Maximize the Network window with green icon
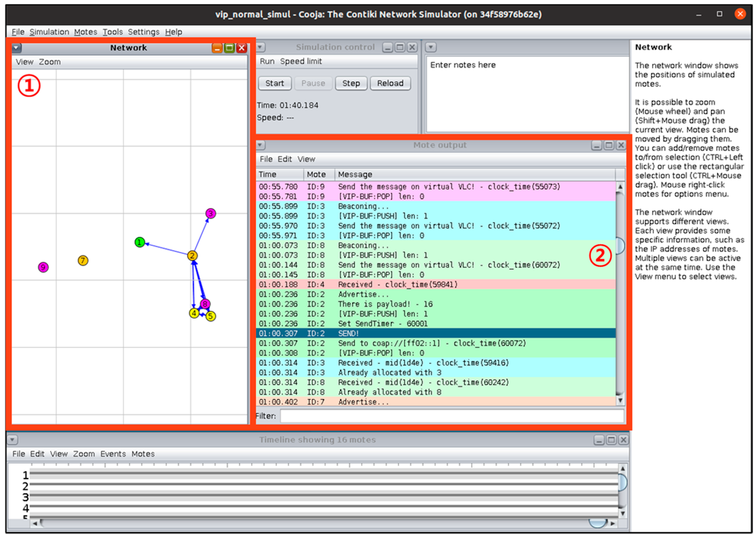 coord(229,48)
